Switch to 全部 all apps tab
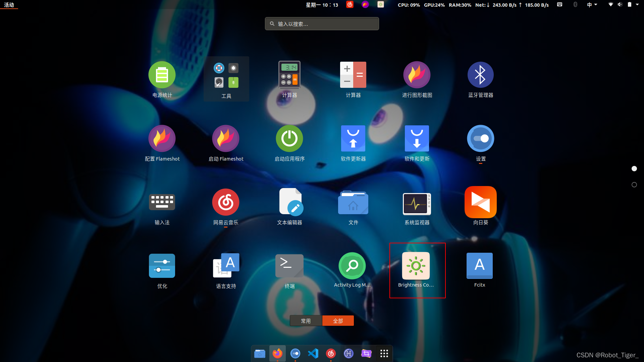The height and width of the screenshot is (362, 644). pos(338,321)
